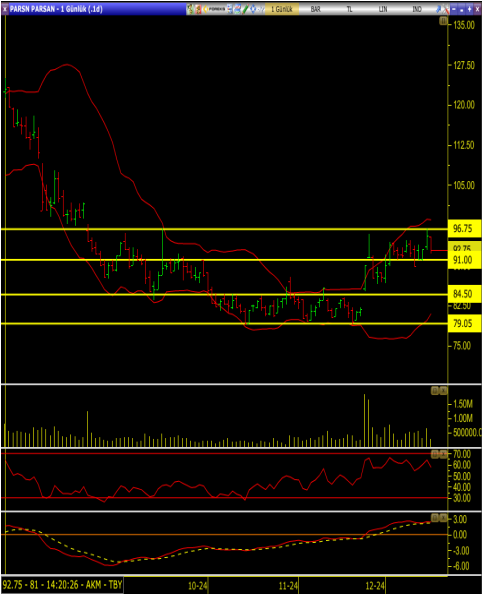Click the first figure icon in chart toolbar
This screenshot has width=483, height=596.
click(x=190, y=9)
